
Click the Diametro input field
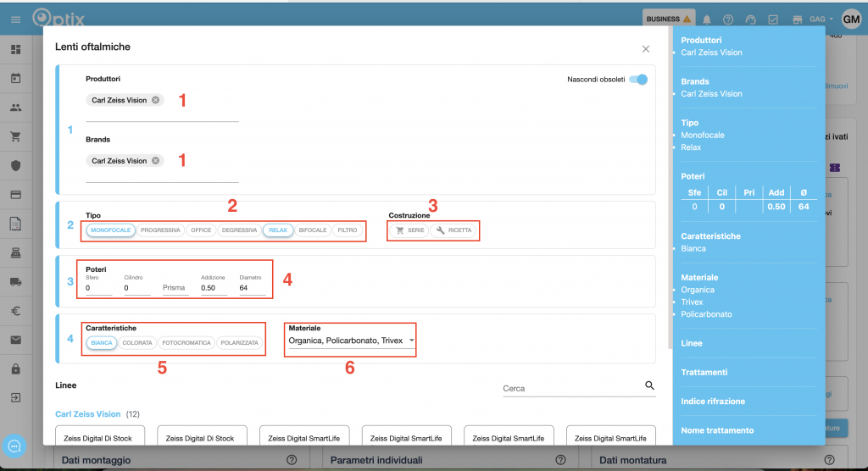coord(252,288)
